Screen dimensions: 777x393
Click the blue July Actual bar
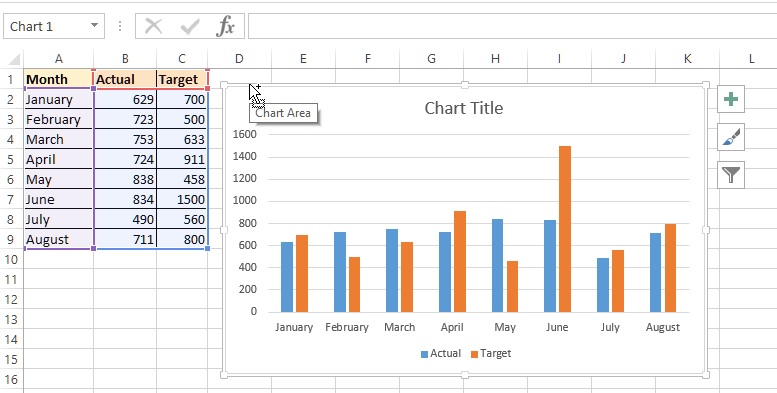tap(603, 285)
